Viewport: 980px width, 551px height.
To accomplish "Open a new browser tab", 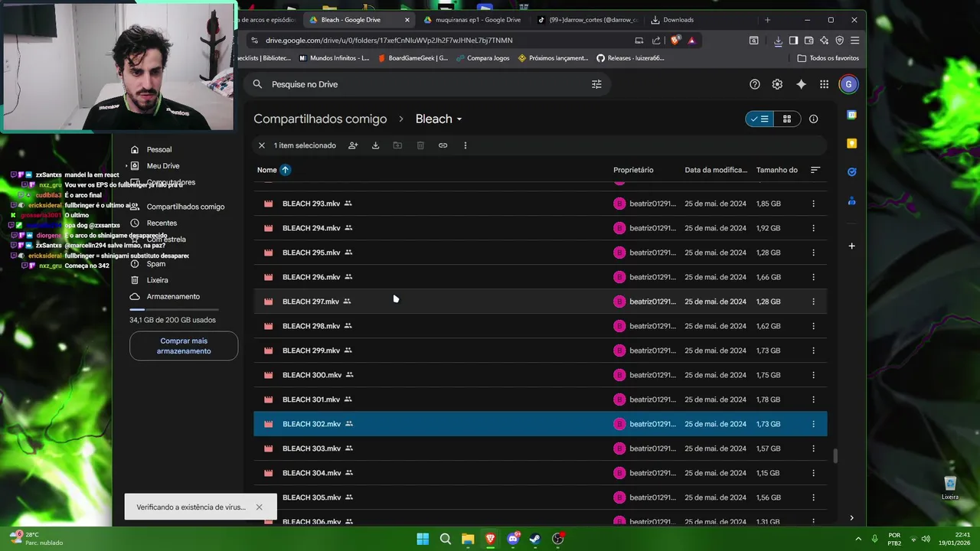I will click(x=767, y=20).
